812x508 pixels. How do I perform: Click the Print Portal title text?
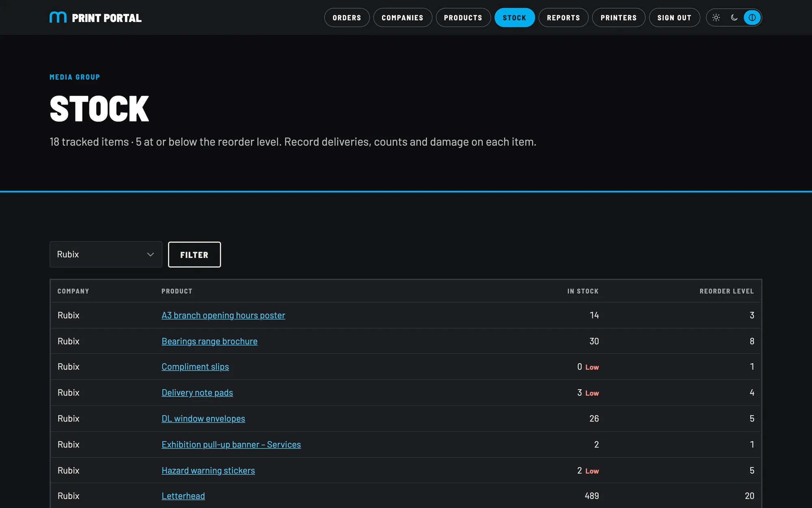pos(107,18)
